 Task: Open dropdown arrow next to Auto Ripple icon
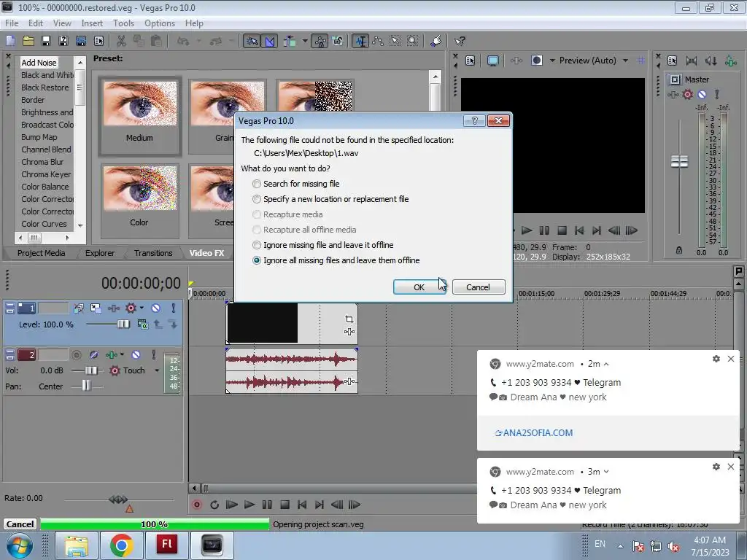click(x=305, y=41)
